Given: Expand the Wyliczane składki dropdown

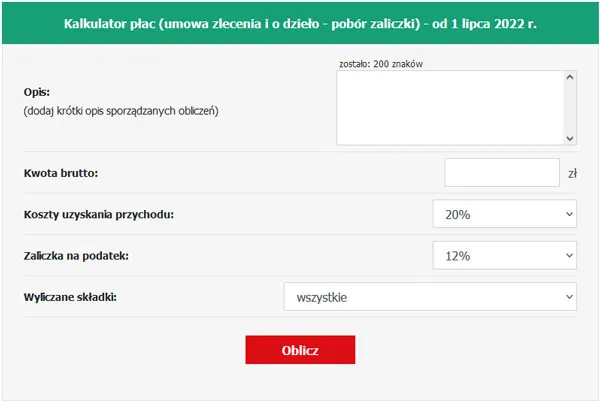Looking at the screenshot, I should point(430,297).
